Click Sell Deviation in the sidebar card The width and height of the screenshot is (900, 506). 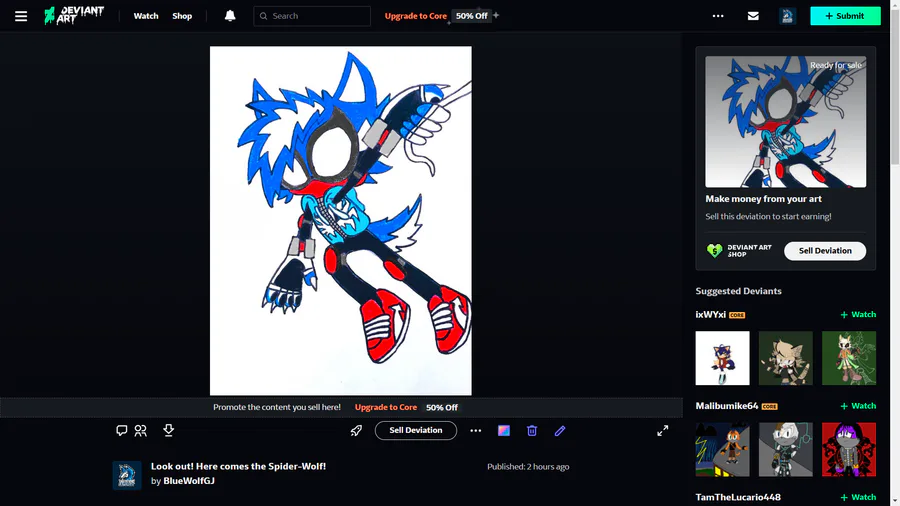825,251
